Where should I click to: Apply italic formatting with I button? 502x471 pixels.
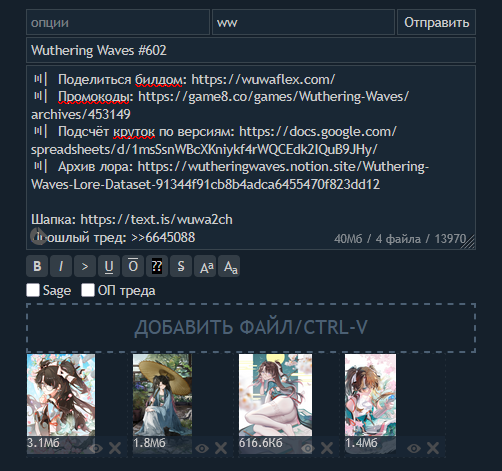61,266
